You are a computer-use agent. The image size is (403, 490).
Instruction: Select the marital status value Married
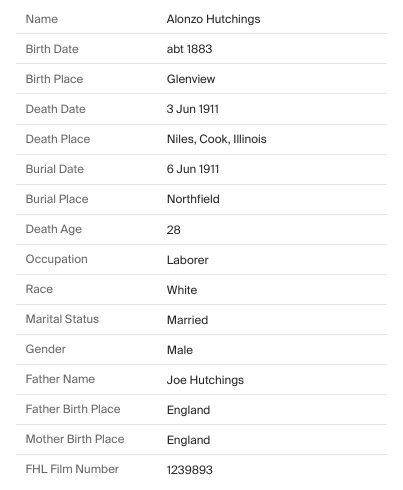coord(187,320)
